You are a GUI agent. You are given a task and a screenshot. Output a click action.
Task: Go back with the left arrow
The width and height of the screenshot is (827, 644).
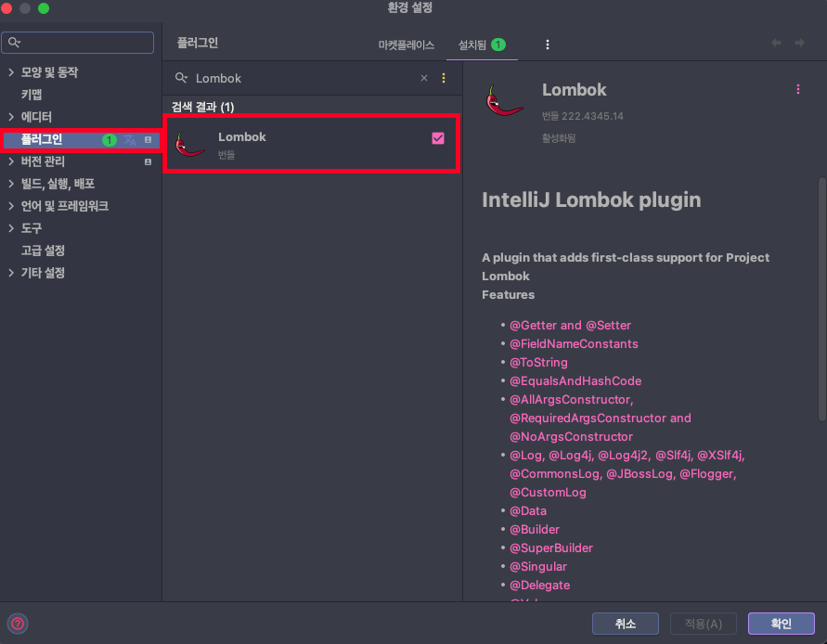point(776,43)
